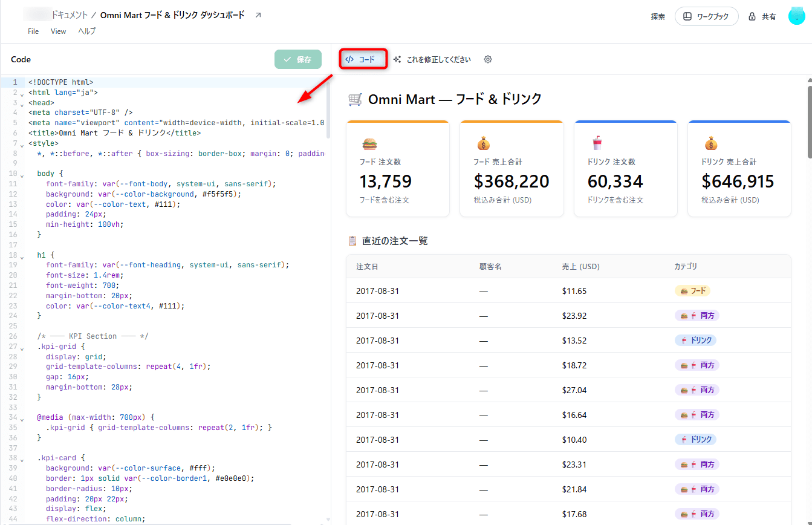This screenshot has height=525, width=812.
Task: Click the 顧客名 column header
Action: point(490,266)
